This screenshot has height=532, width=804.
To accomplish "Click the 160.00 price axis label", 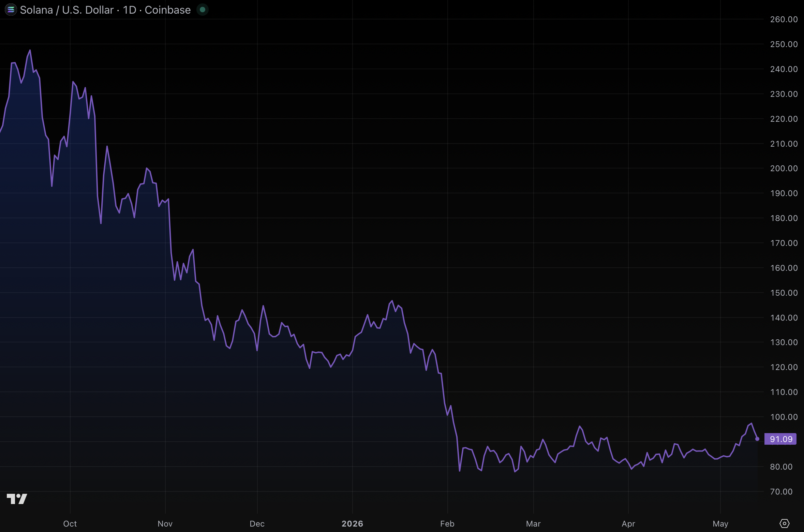I will 784,268.
